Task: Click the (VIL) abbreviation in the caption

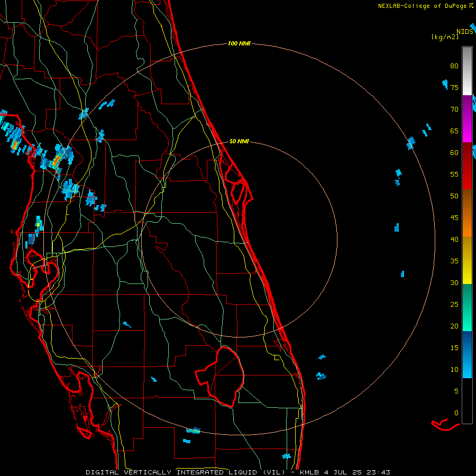Action: coord(273,472)
